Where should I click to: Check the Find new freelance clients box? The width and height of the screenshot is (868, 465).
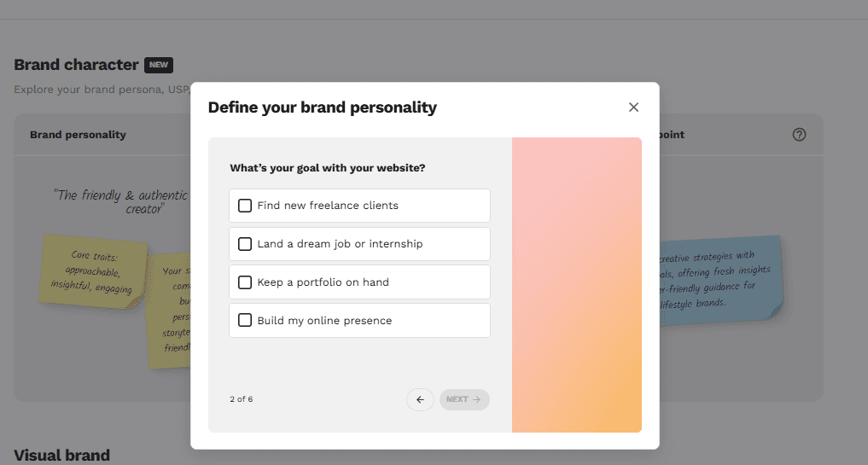245,206
